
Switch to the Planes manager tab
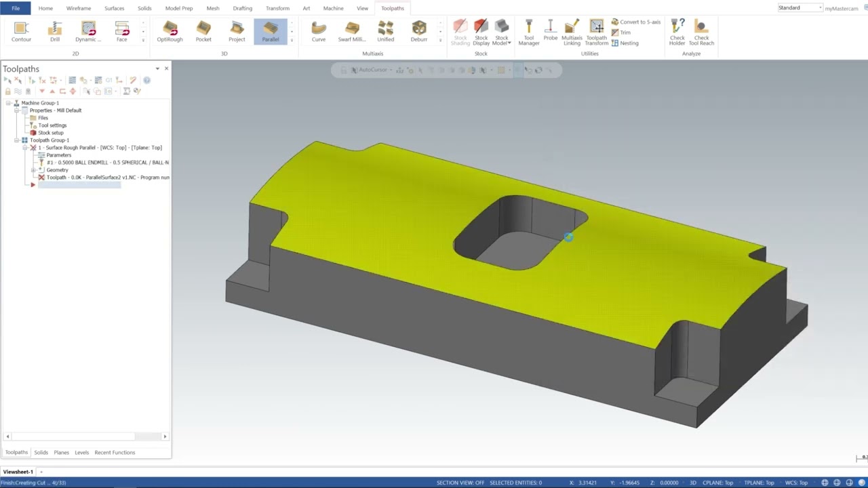[61, 452]
